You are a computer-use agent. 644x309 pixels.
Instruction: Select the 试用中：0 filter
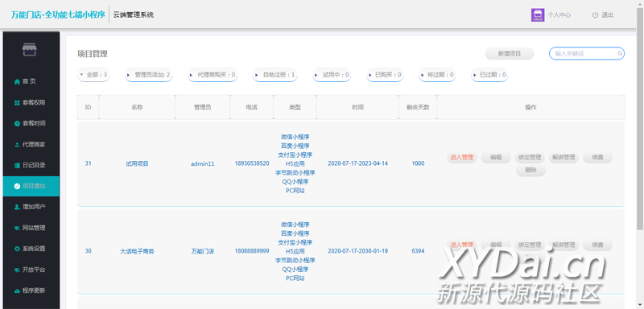point(332,75)
